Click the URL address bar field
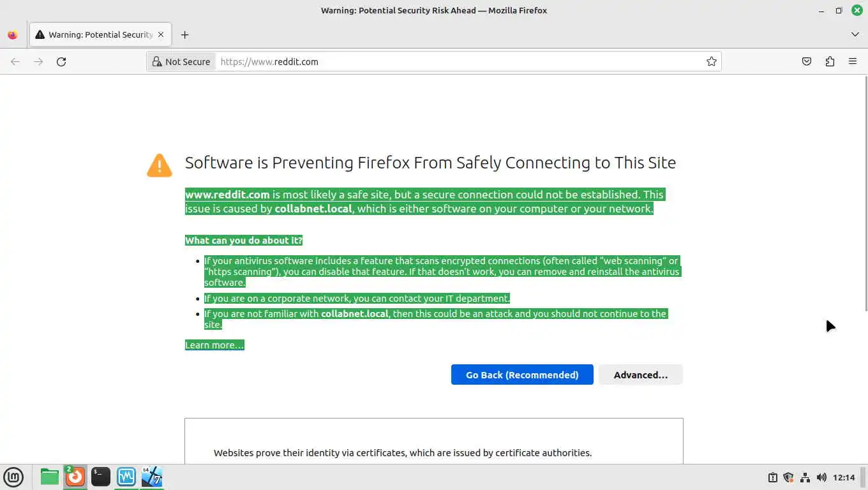The width and height of the screenshot is (868, 490). click(x=460, y=62)
